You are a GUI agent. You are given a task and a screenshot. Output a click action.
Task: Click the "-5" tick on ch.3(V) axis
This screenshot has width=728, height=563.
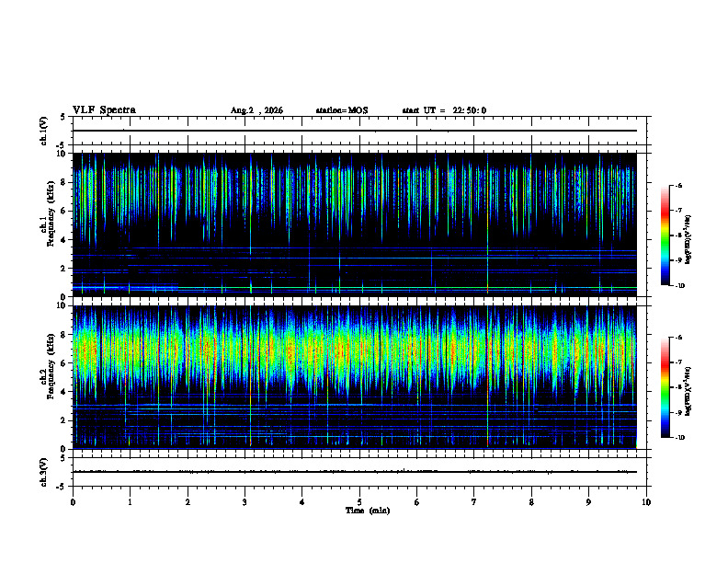coord(62,487)
